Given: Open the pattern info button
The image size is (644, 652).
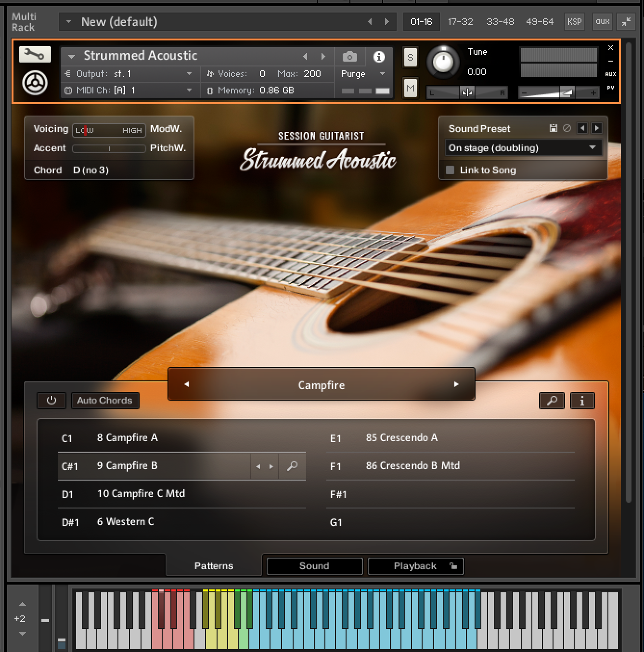Looking at the screenshot, I should point(582,400).
